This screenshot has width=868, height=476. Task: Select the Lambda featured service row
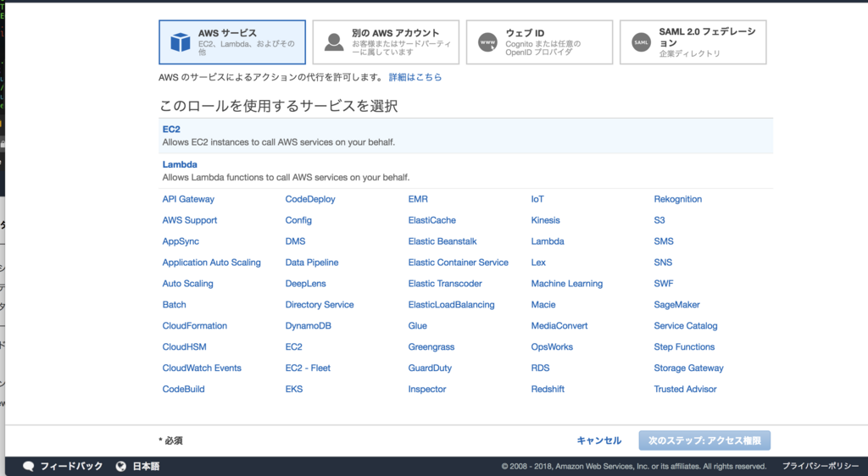[465, 171]
